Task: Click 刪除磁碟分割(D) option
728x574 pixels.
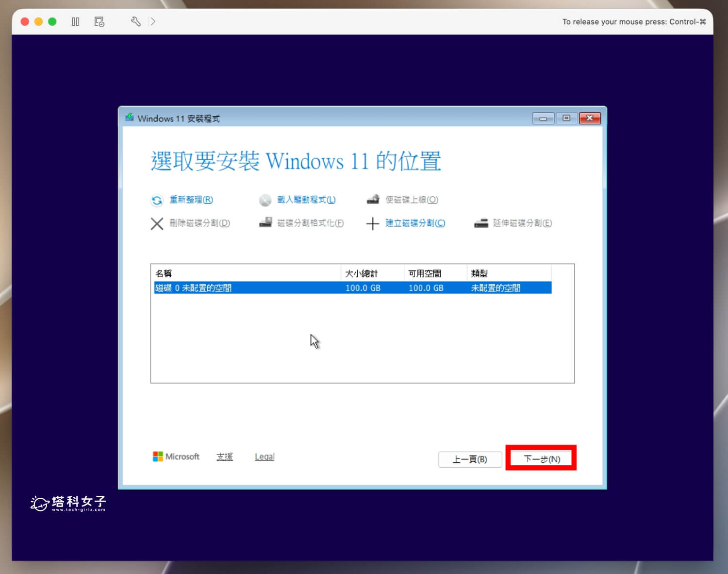Action: coord(199,223)
